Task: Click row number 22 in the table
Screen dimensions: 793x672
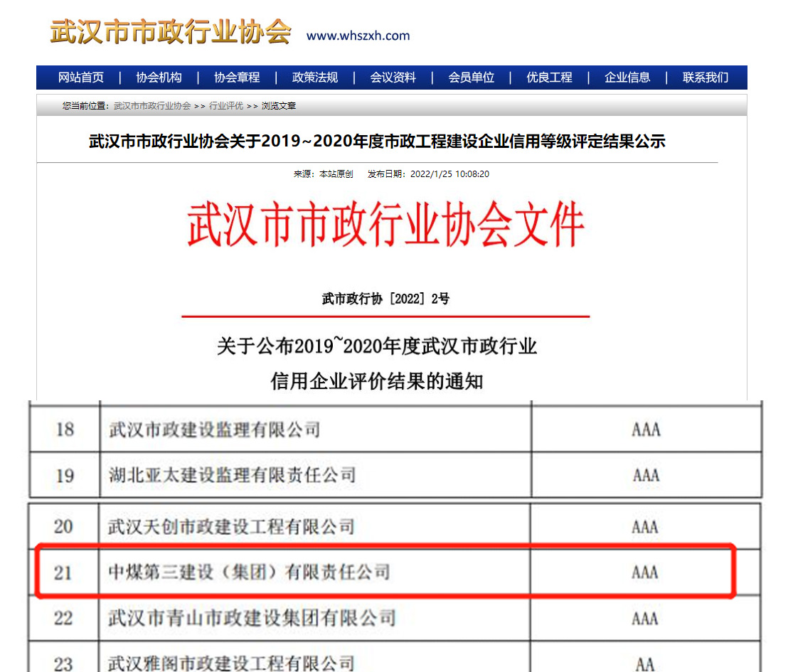Action: pos(63,619)
